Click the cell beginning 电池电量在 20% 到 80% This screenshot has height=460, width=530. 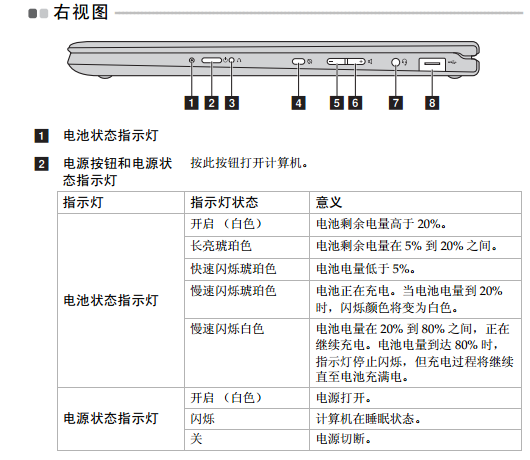(x=415, y=353)
